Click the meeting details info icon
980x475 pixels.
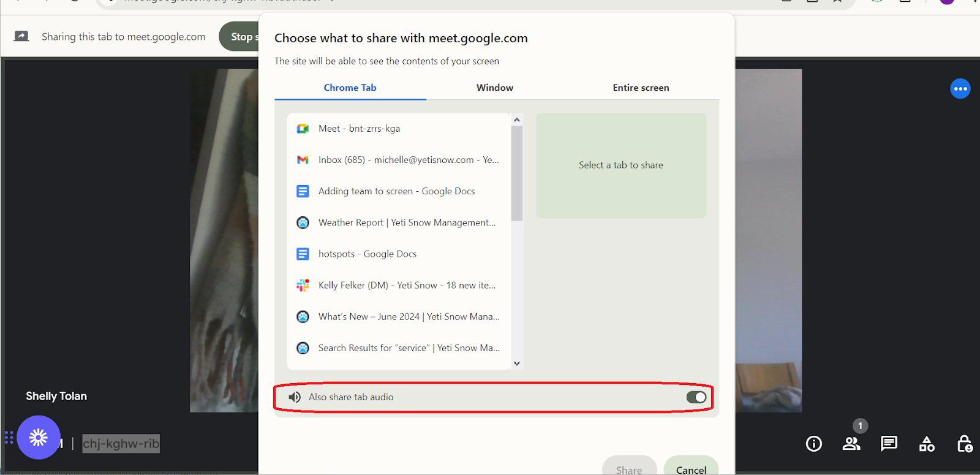coord(813,444)
